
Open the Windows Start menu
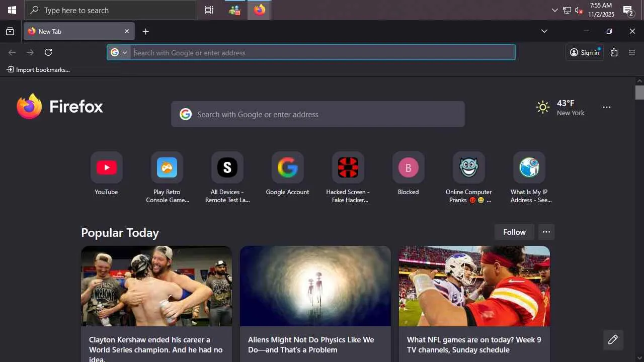pos(12,10)
